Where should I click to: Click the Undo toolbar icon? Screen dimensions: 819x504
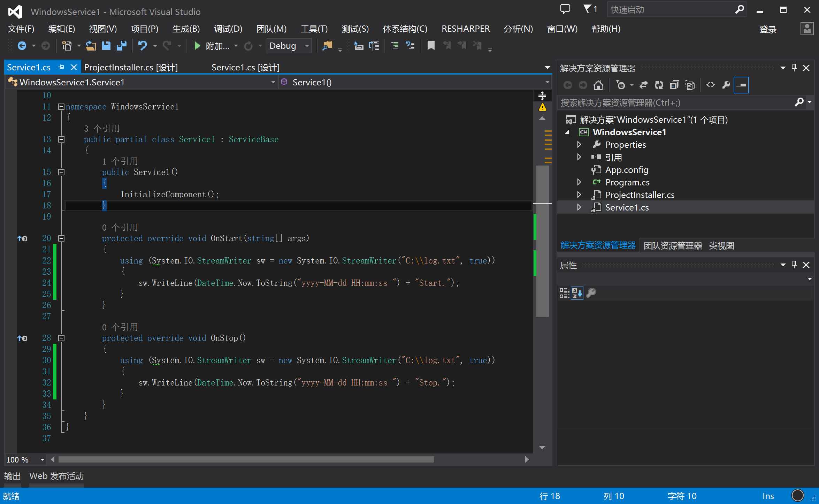pos(142,46)
